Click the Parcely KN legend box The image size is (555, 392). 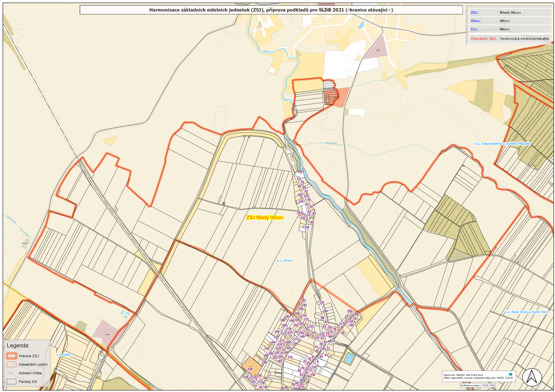point(11,382)
